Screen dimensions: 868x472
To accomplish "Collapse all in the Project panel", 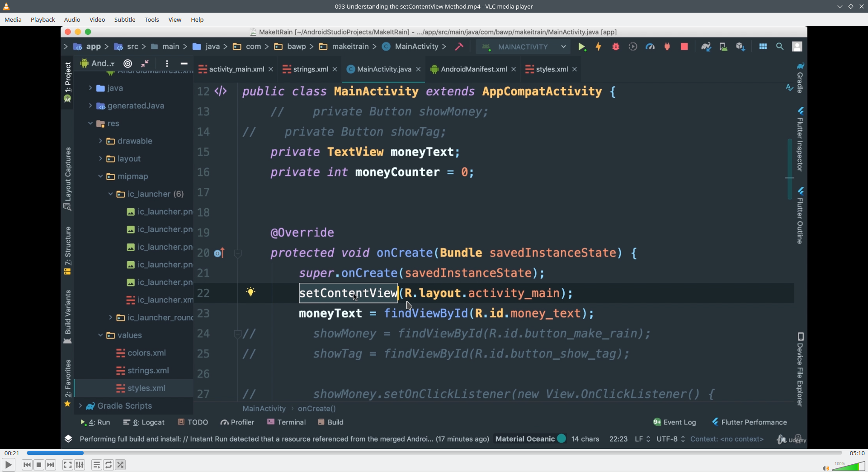I will [145, 63].
